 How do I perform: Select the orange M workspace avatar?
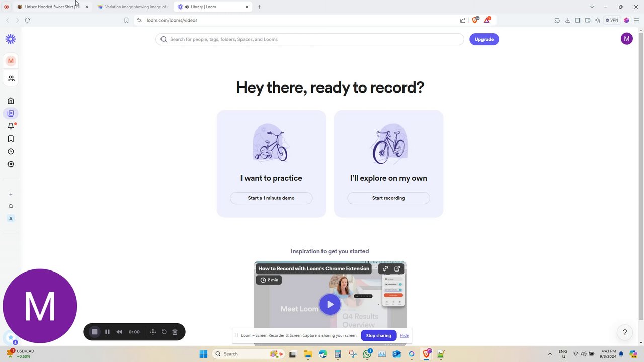pyautogui.click(x=11, y=61)
